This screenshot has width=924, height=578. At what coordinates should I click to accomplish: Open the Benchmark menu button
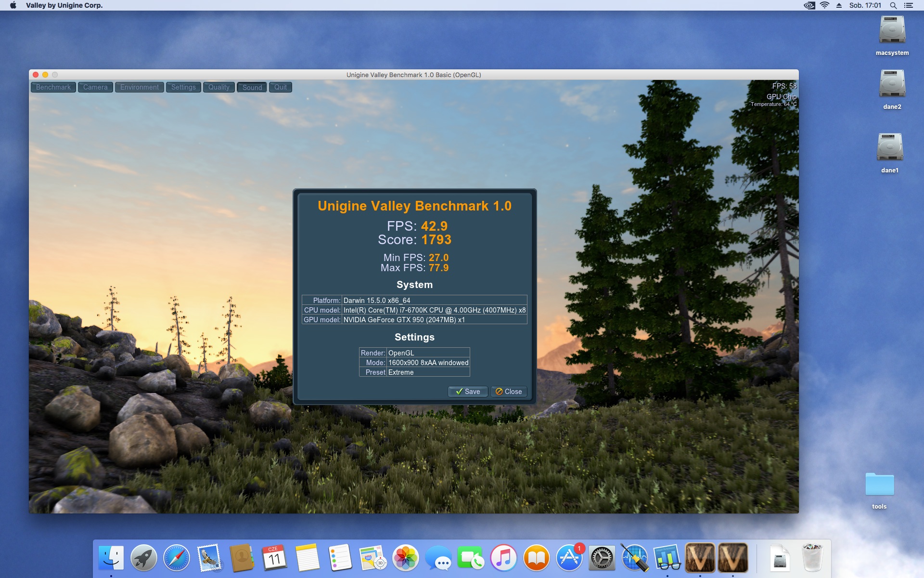(x=53, y=87)
